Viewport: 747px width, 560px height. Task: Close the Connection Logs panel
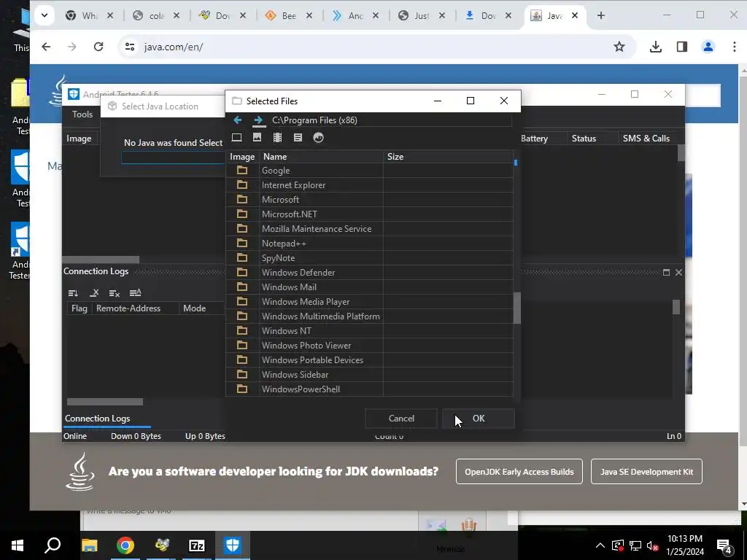pos(678,273)
